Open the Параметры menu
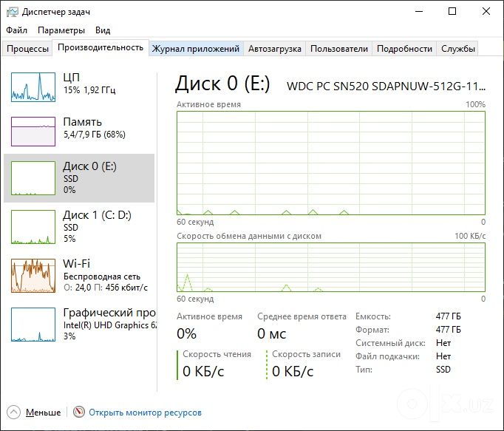 click(x=61, y=30)
